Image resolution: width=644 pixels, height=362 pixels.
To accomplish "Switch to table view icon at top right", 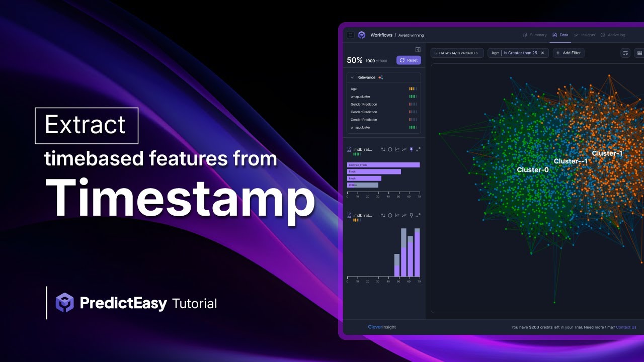I will coord(639,53).
